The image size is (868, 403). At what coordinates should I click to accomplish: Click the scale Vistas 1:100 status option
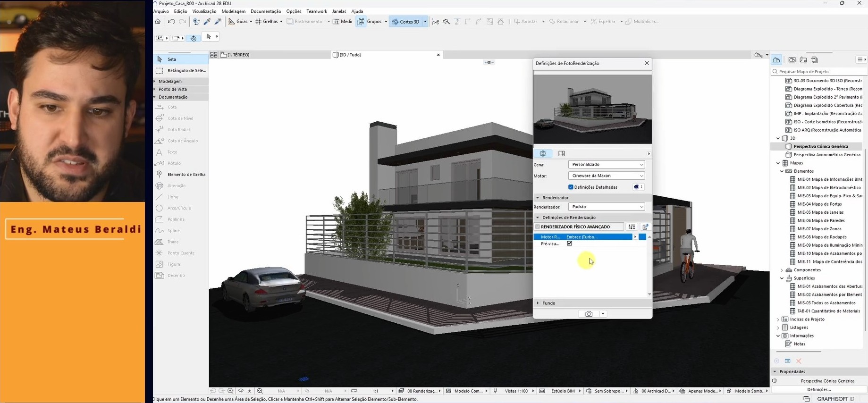point(516,391)
